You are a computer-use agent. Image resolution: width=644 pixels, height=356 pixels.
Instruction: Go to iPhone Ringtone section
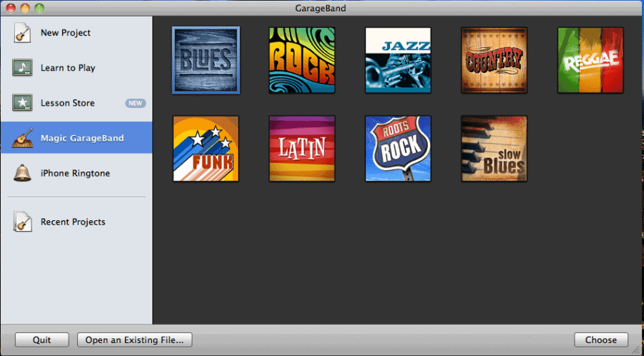click(x=77, y=174)
